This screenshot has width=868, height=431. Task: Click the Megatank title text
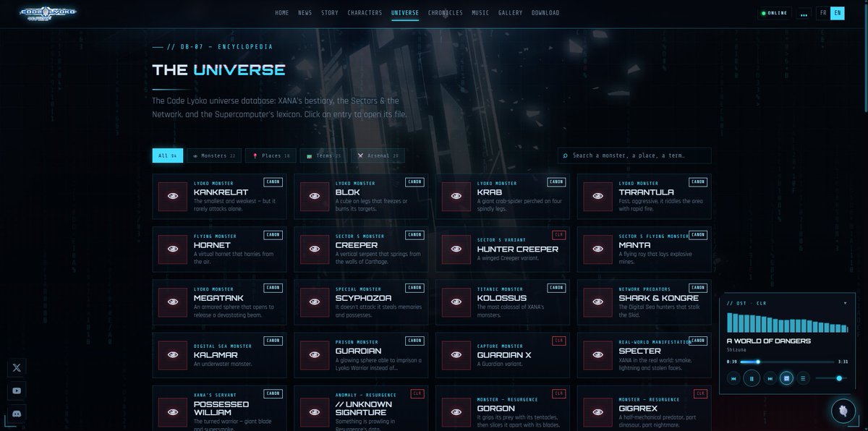(x=217, y=298)
